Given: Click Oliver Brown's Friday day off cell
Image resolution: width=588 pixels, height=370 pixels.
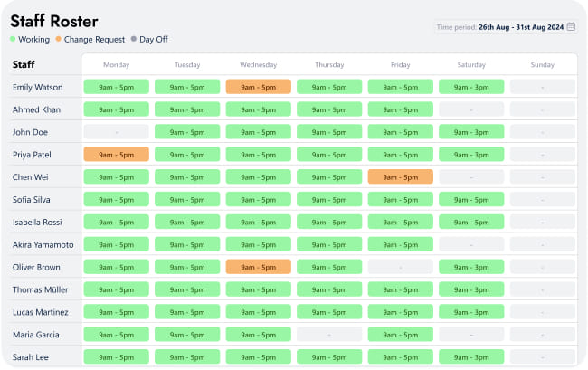Looking at the screenshot, I should 401,267.
